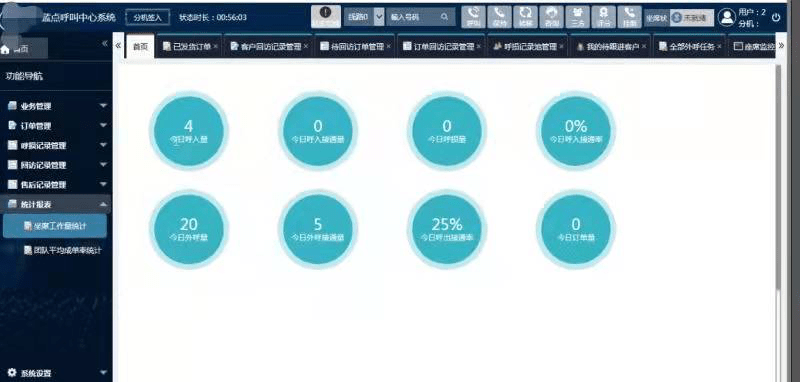The image size is (800, 382).
Task: Click the 三方 (three-way) call icon
Action: (577, 17)
